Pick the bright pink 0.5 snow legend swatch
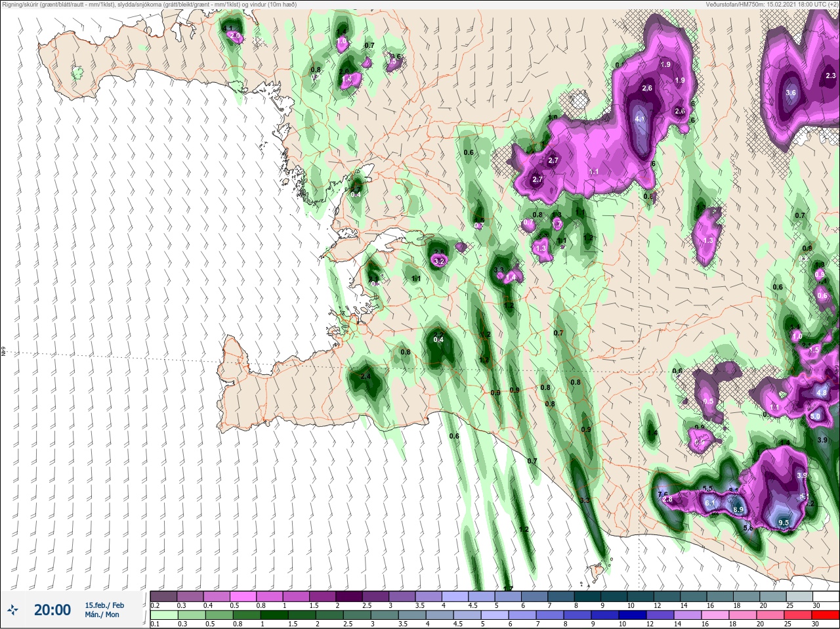840x629 pixels. (242, 596)
